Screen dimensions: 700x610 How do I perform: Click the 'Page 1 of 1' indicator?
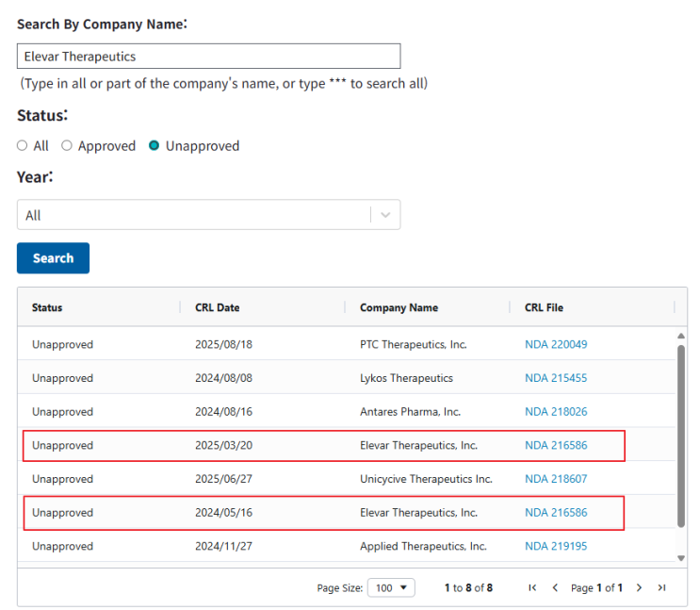point(596,587)
